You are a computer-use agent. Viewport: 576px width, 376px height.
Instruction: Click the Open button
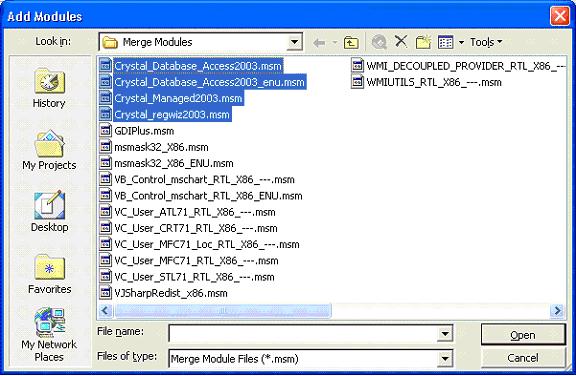(523, 335)
